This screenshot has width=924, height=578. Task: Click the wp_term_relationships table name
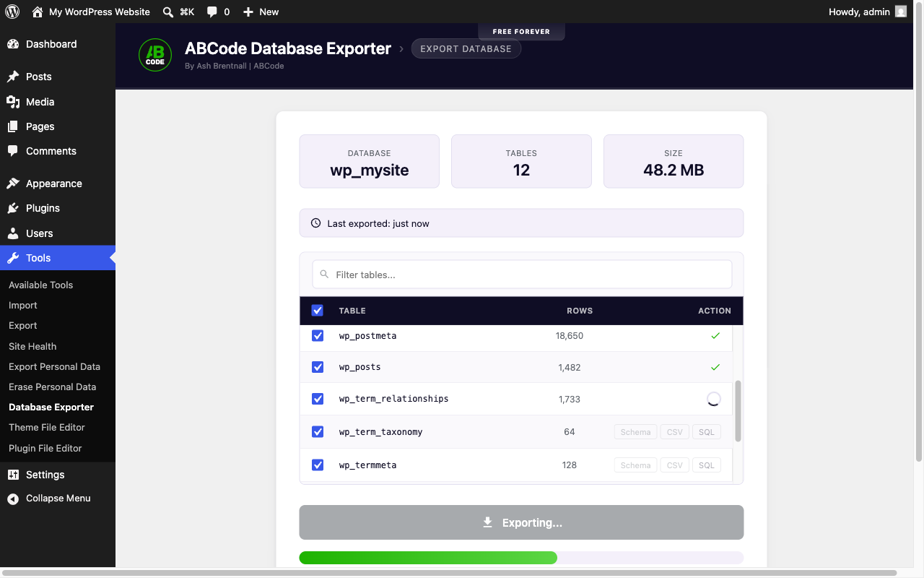[394, 399]
